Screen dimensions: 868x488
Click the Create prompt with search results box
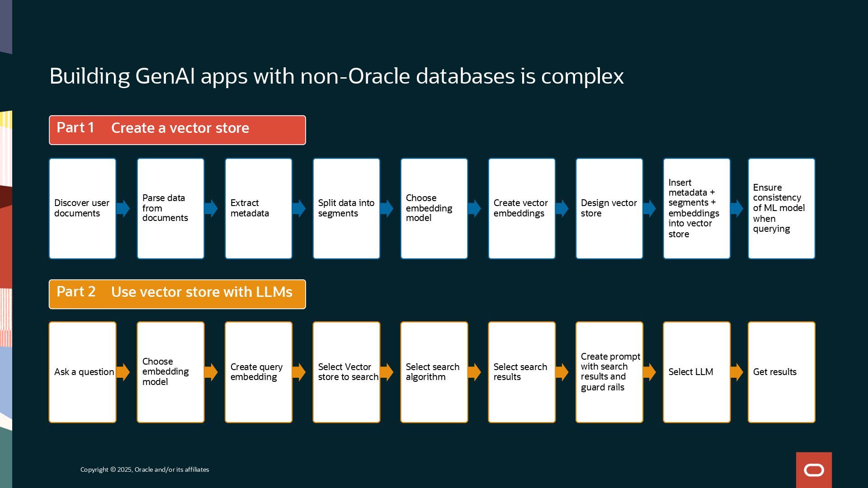coord(609,372)
